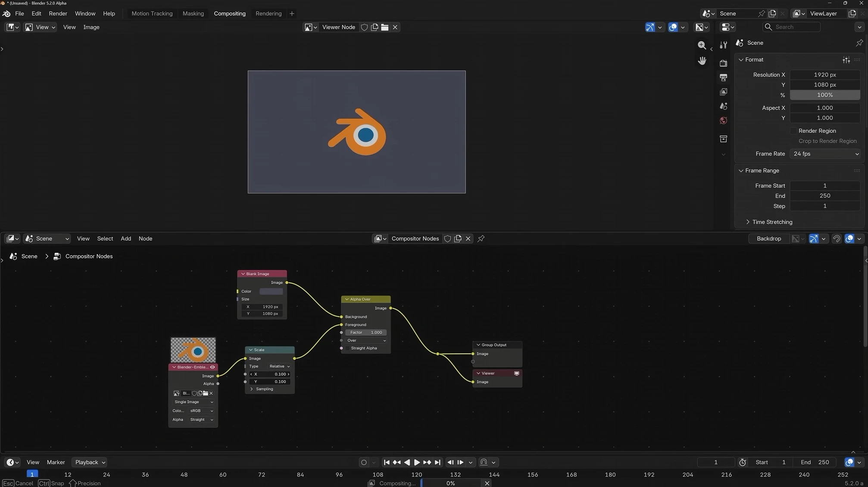Duplicate the Compositor Nodes datablock
The height and width of the screenshot is (487, 868).
(458, 239)
